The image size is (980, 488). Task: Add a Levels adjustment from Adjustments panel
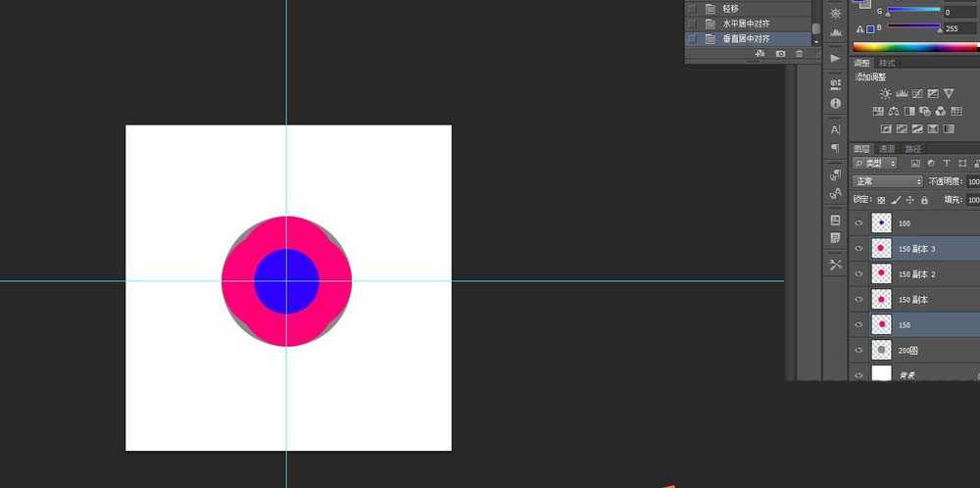pos(902,94)
